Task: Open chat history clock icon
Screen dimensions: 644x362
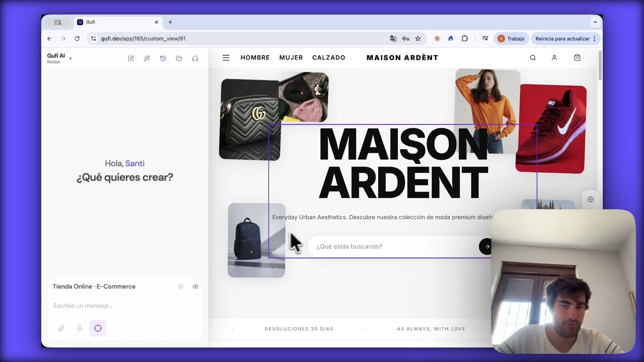Action: 163,58
